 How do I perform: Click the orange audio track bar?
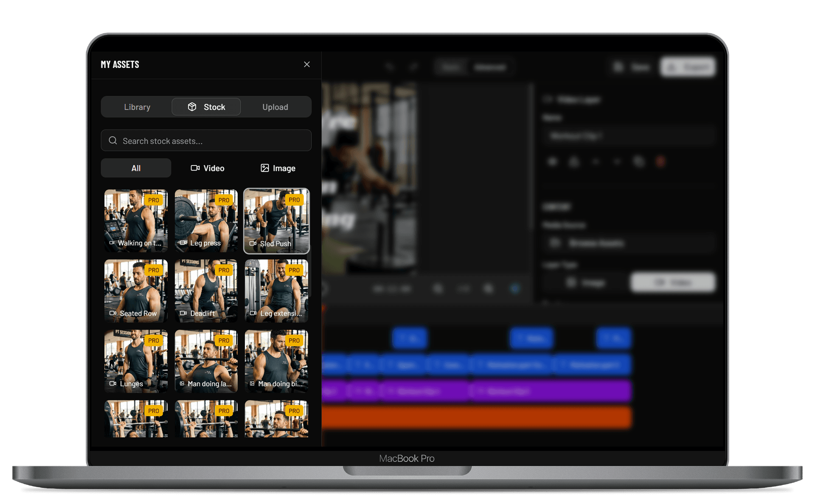point(475,417)
